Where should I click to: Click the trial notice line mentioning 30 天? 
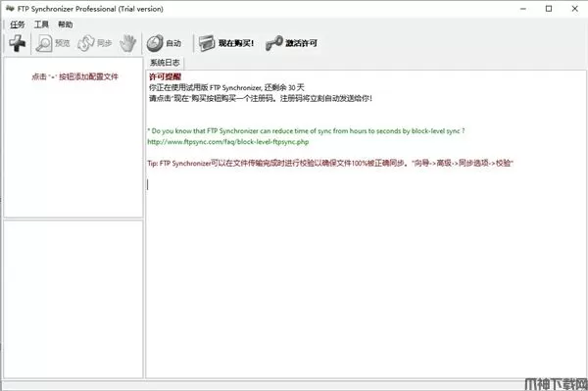tap(226, 88)
